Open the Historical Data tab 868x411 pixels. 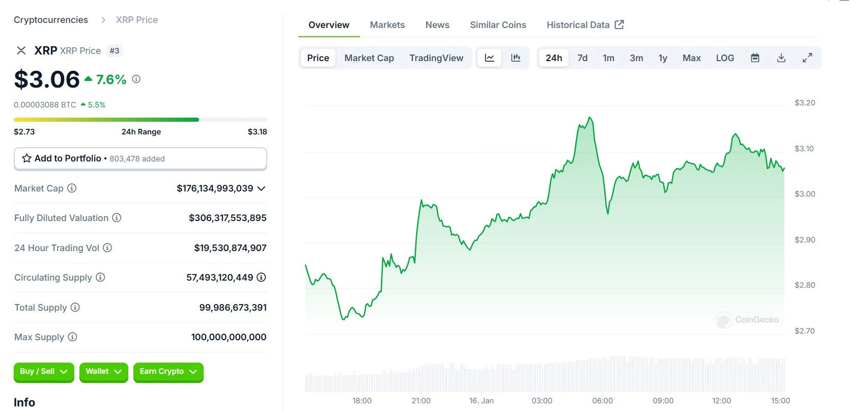585,25
